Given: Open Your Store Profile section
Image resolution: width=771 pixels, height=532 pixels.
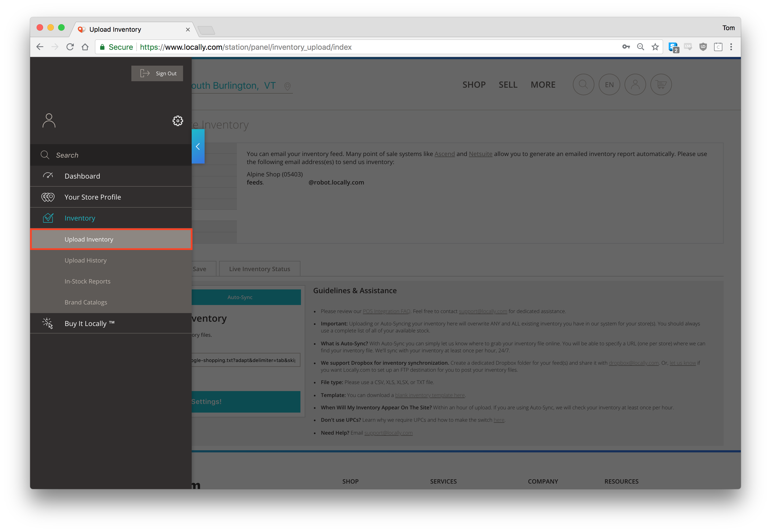Looking at the screenshot, I should [x=92, y=197].
